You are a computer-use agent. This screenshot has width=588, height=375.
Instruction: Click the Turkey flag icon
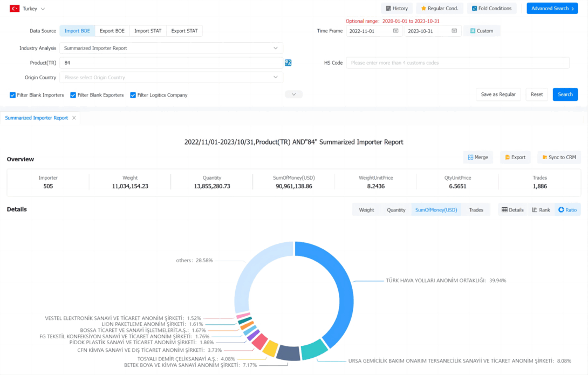coord(15,8)
